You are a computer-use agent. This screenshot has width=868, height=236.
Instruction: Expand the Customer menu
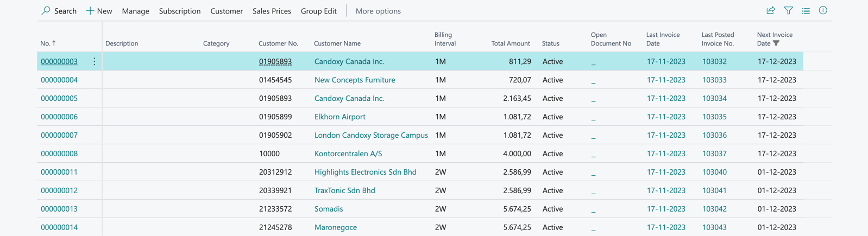[x=227, y=11]
